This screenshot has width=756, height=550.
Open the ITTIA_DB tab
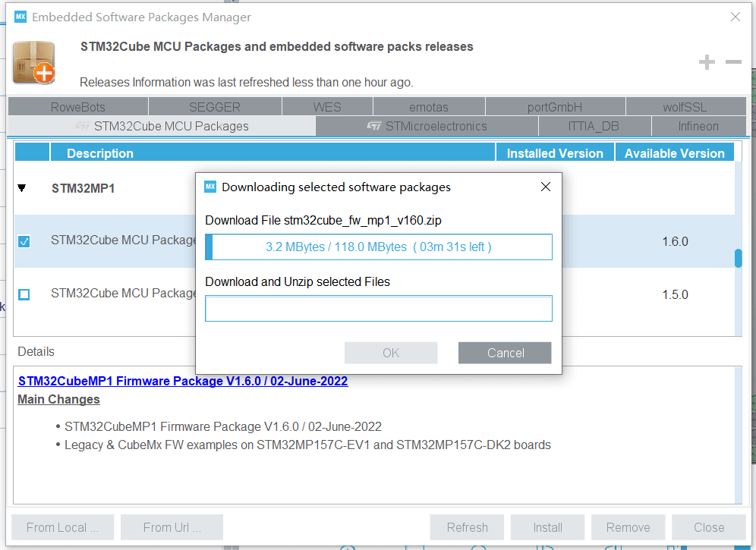[x=594, y=126]
